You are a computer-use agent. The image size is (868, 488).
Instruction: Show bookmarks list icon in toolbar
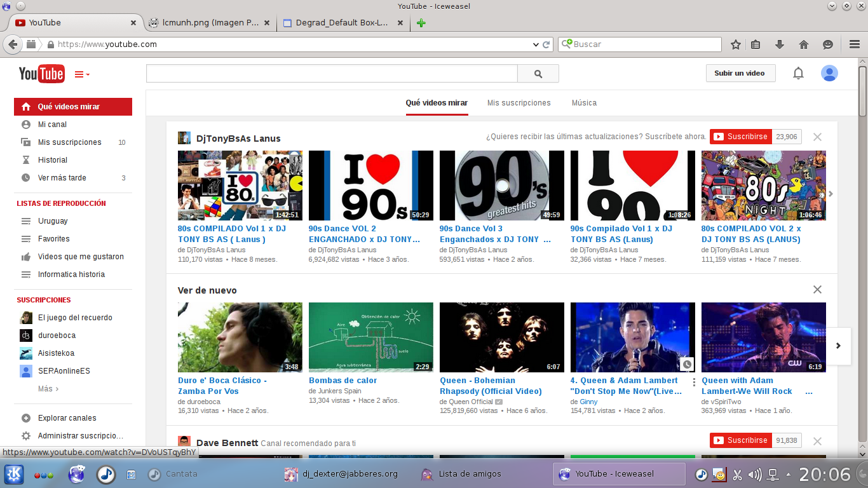[x=756, y=44]
